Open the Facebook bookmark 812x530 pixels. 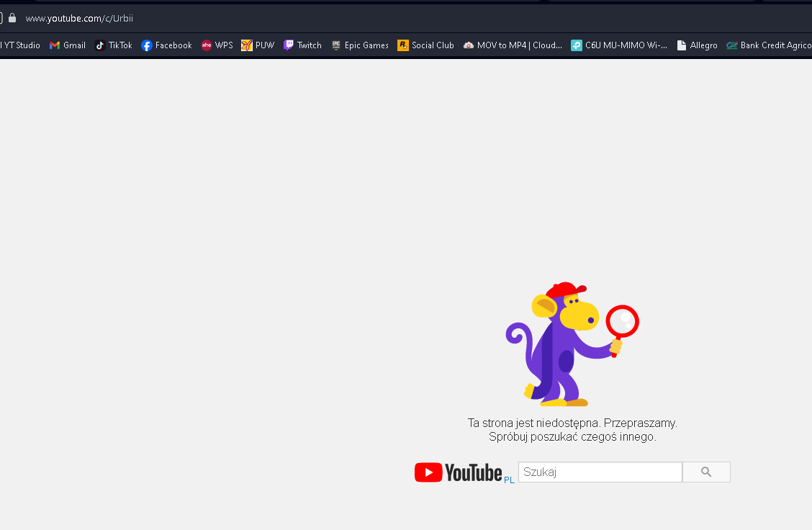point(166,45)
